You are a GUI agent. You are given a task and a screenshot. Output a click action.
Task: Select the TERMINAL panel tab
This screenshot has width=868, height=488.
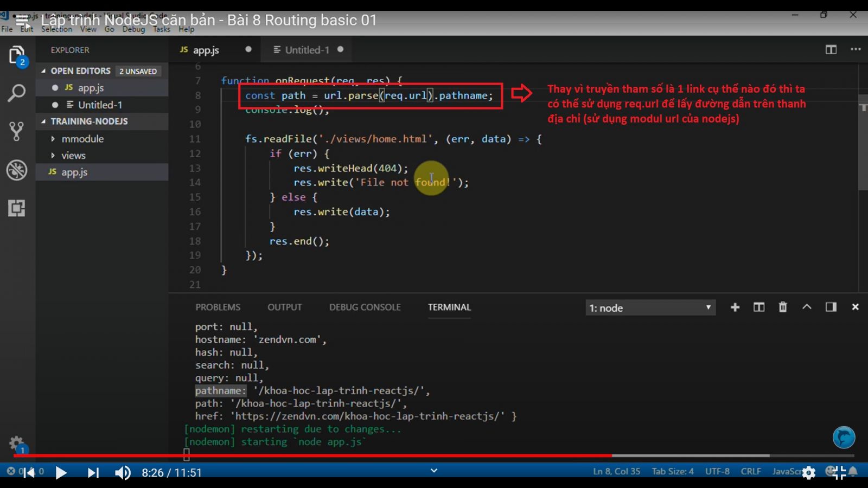point(449,307)
